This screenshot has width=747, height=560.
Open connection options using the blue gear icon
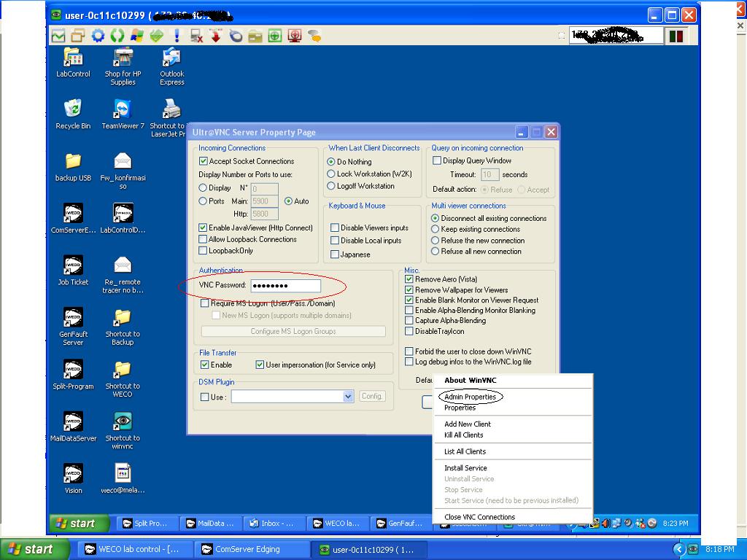98,36
